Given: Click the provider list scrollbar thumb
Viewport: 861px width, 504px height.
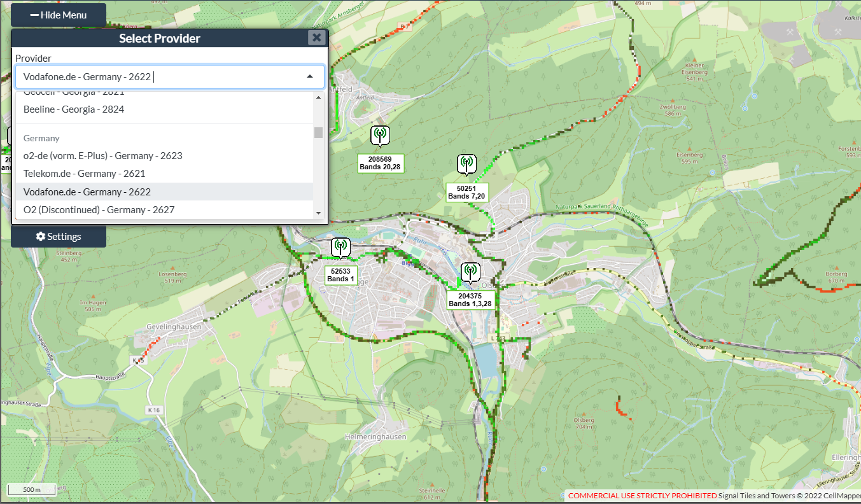Looking at the screenshot, I should [318, 132].
